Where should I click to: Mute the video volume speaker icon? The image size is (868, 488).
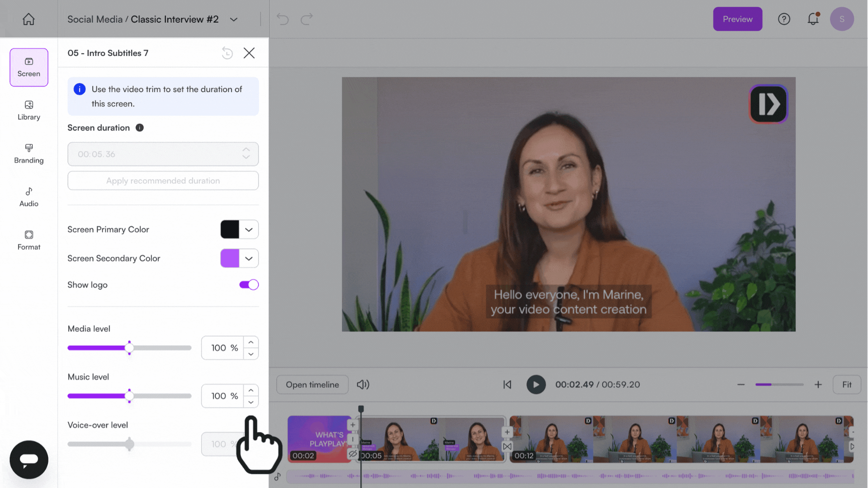click(363, 385)
